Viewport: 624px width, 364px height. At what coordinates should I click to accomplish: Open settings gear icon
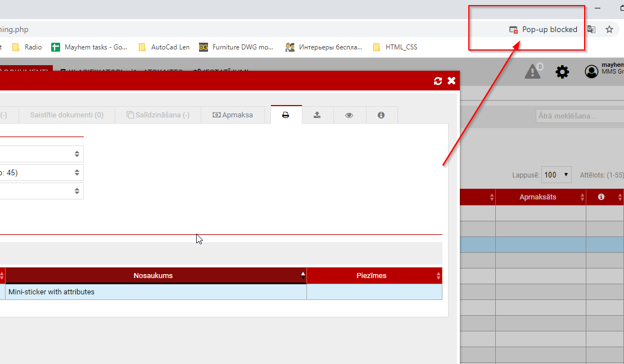pyautogui.click(x=562, y=71)
